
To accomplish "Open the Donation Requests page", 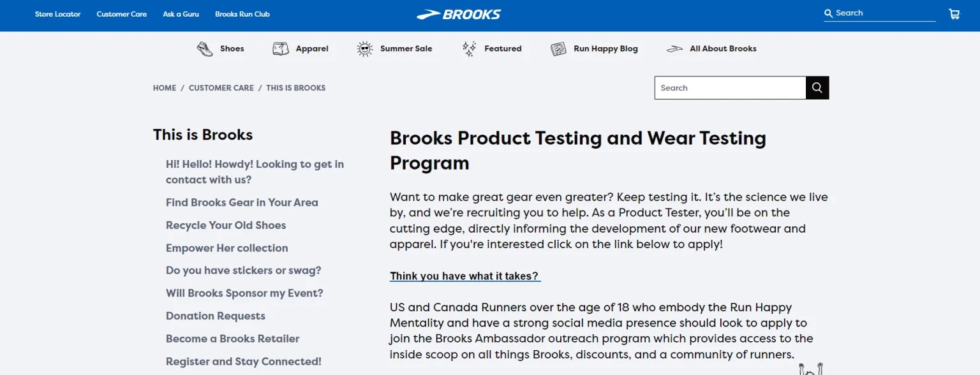I will [x=215, y=316].
